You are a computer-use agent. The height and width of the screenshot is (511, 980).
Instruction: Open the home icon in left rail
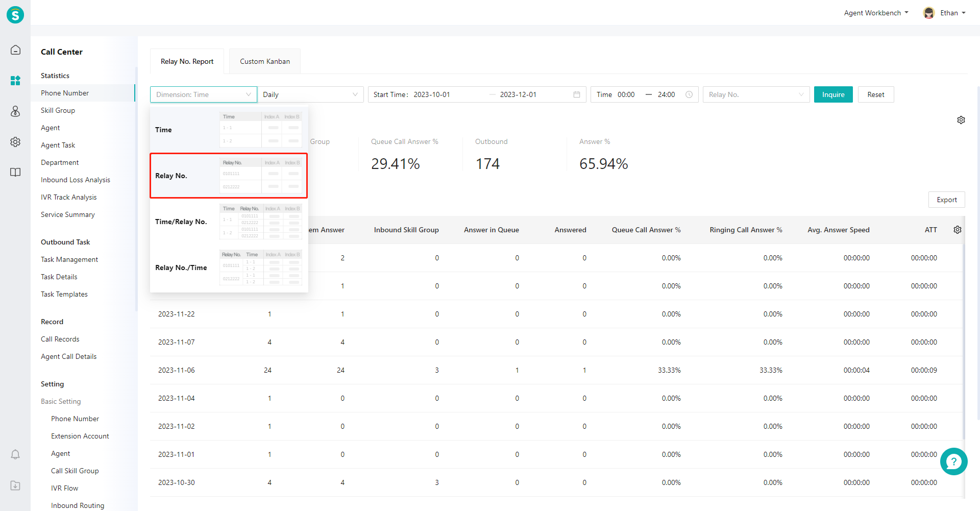(x=15, y=50)
